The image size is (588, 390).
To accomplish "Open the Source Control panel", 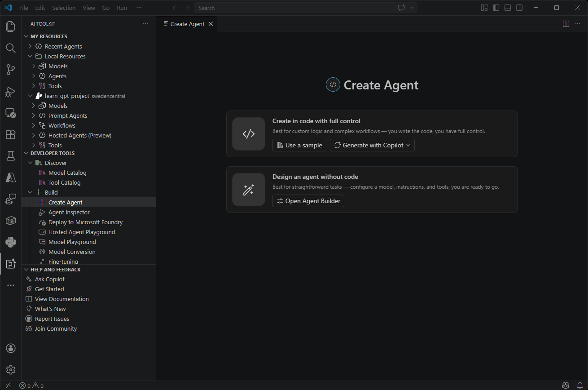I will pyautogui.click(x=10, y=70).
